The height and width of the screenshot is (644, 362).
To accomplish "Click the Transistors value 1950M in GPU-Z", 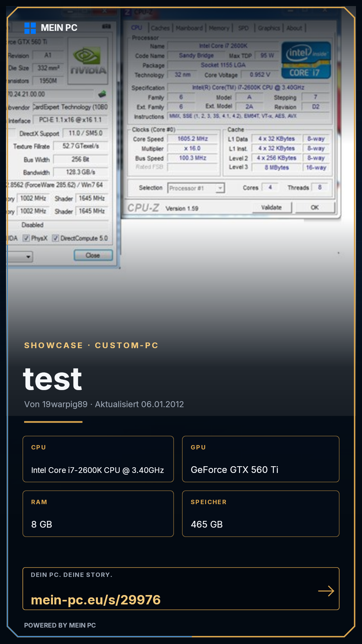I will [x=48, y=81].
